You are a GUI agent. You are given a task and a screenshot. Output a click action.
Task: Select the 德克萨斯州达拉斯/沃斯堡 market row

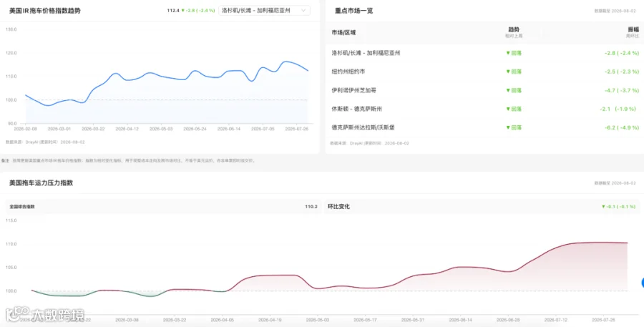coord(484,128)
